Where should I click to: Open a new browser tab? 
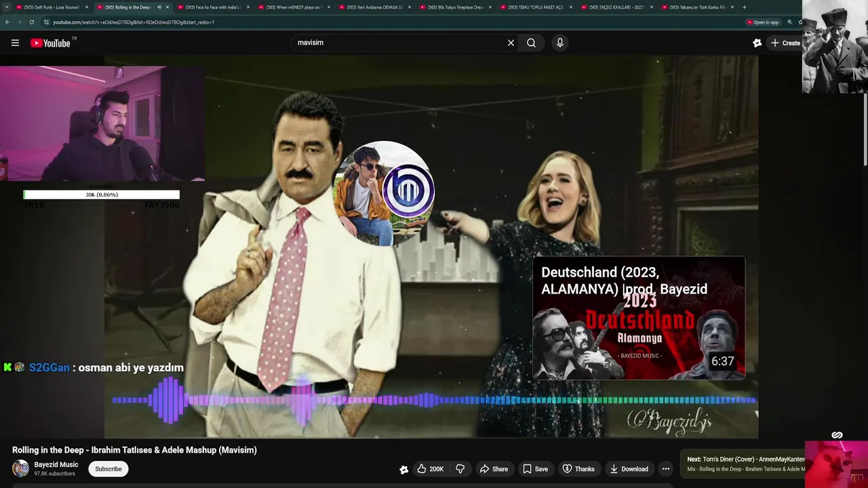(x=745, y=7)
